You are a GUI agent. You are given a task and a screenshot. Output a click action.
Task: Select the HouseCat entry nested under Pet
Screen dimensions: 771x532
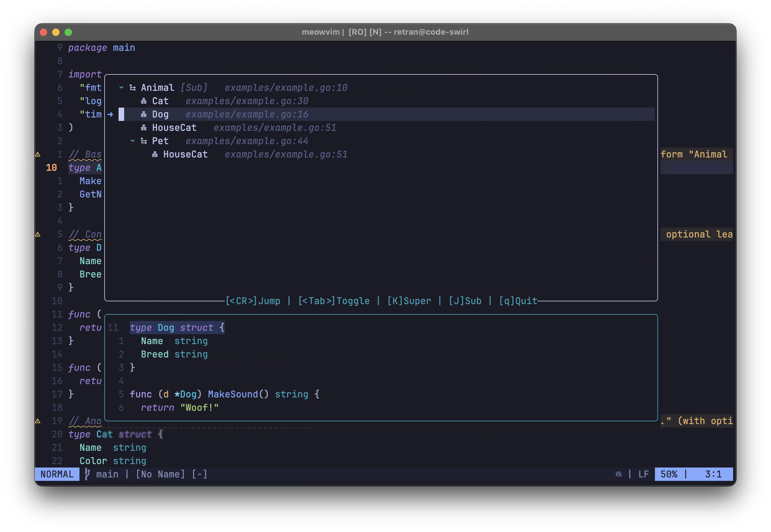click(x=185, y=154)
